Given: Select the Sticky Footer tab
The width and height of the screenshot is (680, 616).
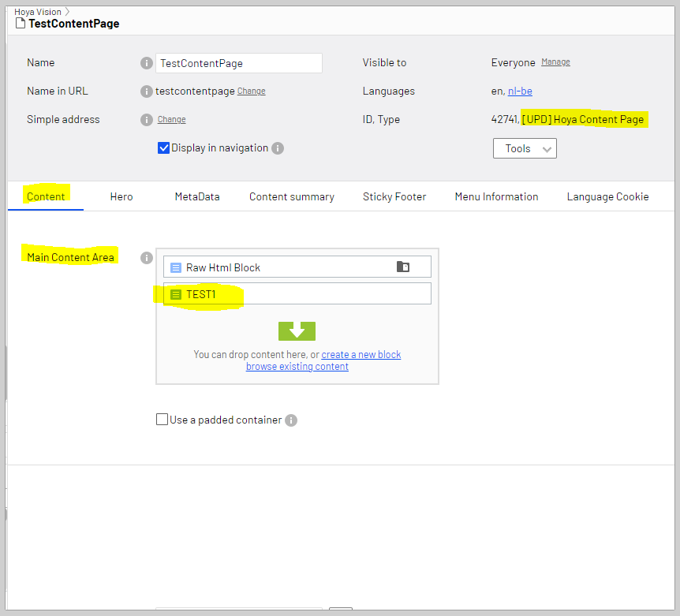Looking at the screenshot, I should point(394,196).
